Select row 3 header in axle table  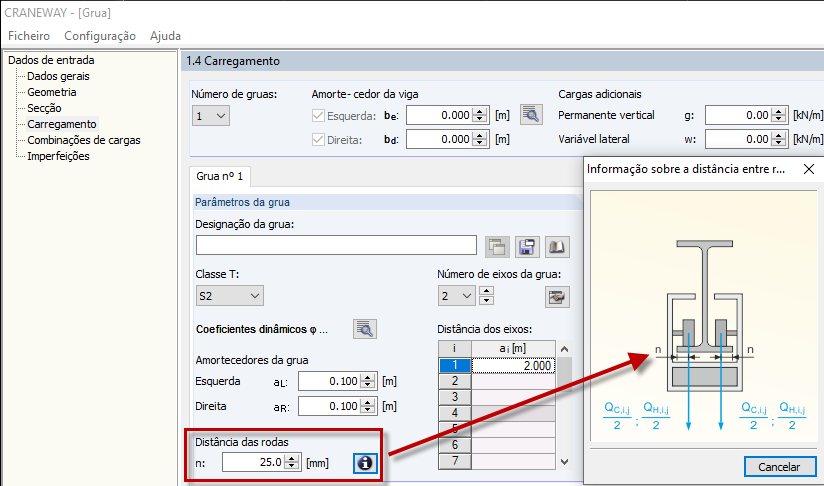pos(455,397)
